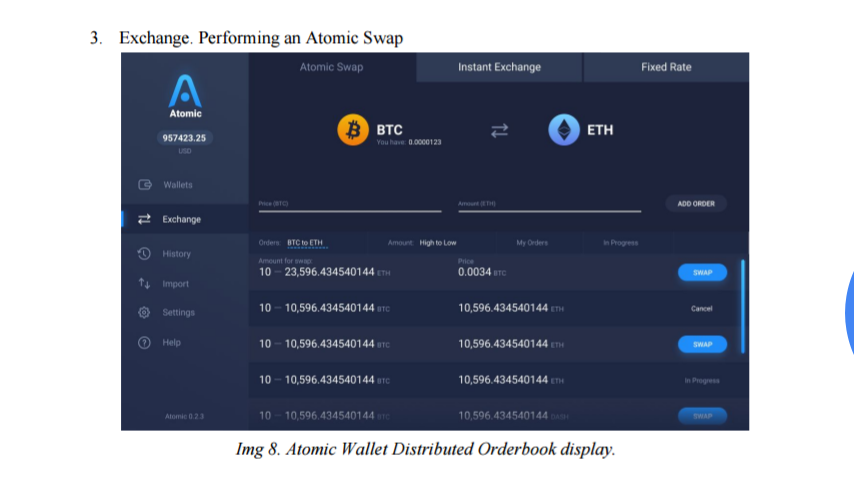Open the High to Low amount sort dropdown

[x=438, y=242]
